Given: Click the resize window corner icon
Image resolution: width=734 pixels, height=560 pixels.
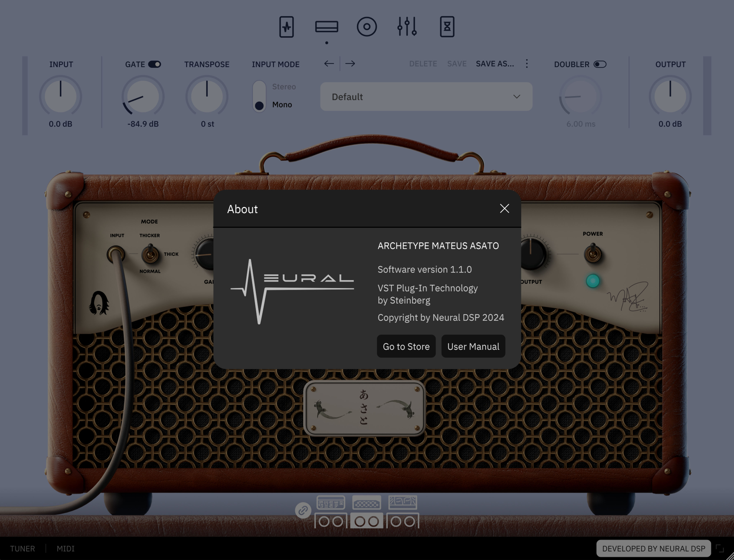Looking at the screenshot, I should pos(720,548).
